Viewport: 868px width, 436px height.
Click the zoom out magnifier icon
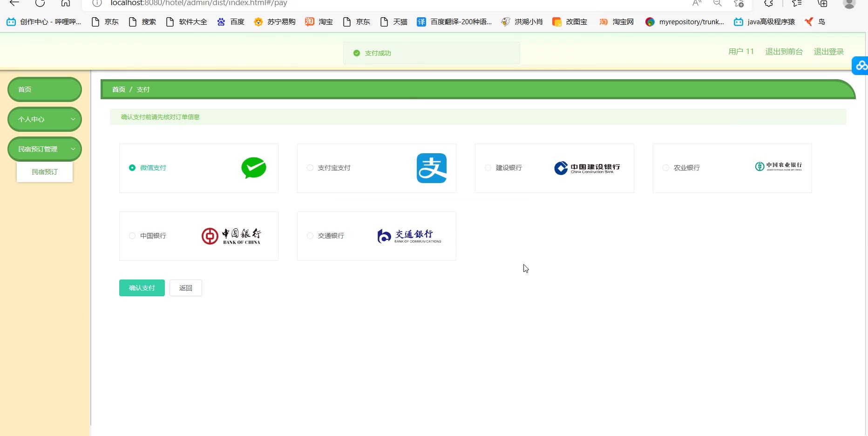point(718,3)
